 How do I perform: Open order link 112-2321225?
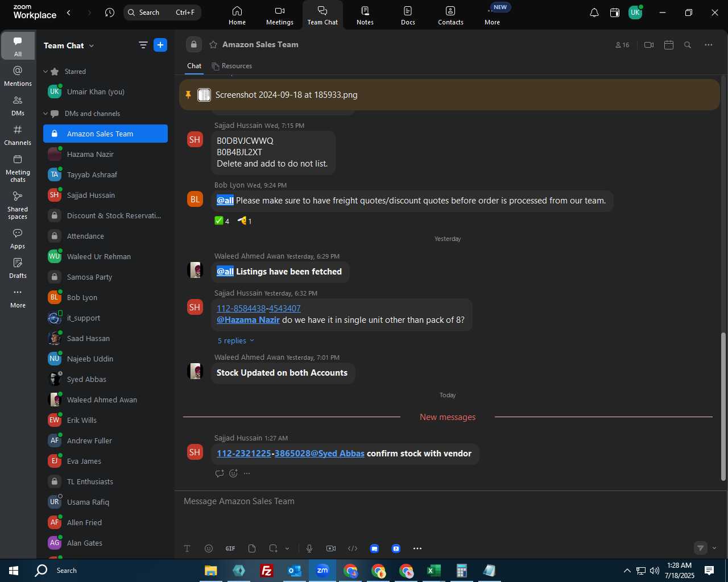coord(244,454)
